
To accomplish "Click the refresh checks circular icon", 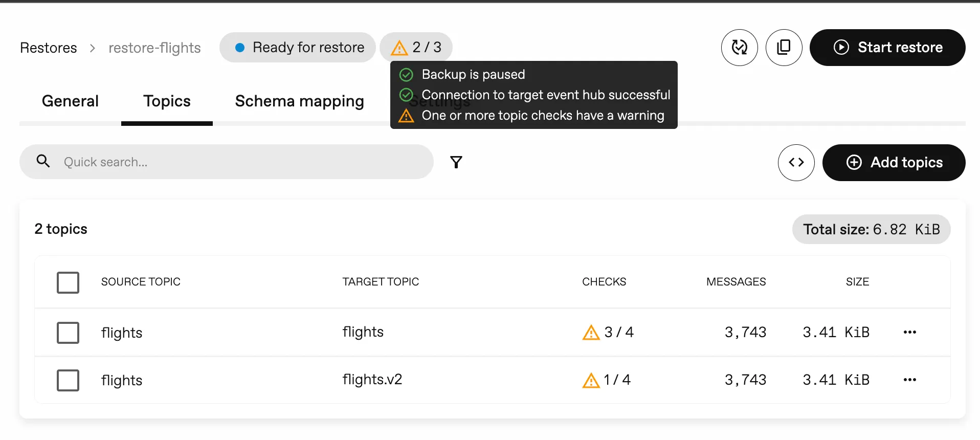I will click(739, 48).
